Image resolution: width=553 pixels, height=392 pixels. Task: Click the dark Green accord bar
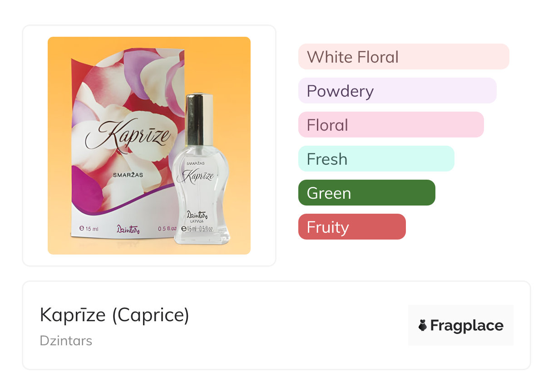pyautogui.click(x=366, y=193)
